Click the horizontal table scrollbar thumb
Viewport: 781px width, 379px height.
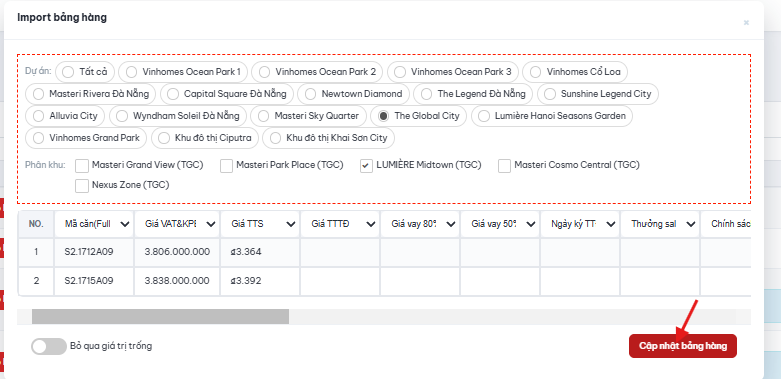(160, 317)
